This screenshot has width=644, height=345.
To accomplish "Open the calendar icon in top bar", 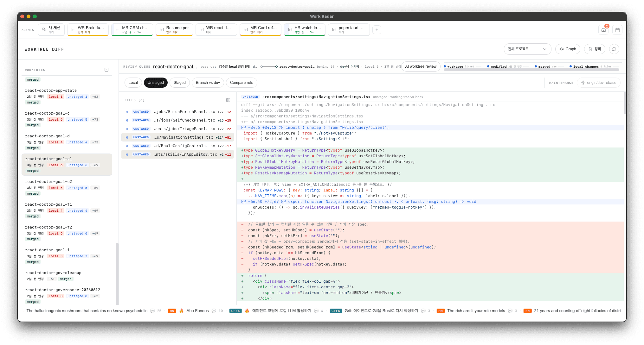I will pos(617,30).
